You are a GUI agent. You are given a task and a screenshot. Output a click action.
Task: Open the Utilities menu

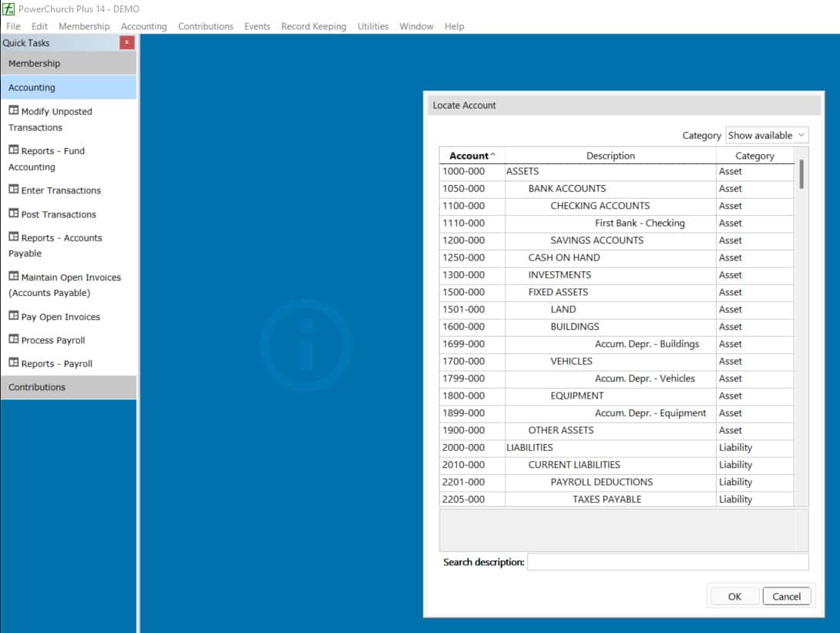tap(373, 26)
